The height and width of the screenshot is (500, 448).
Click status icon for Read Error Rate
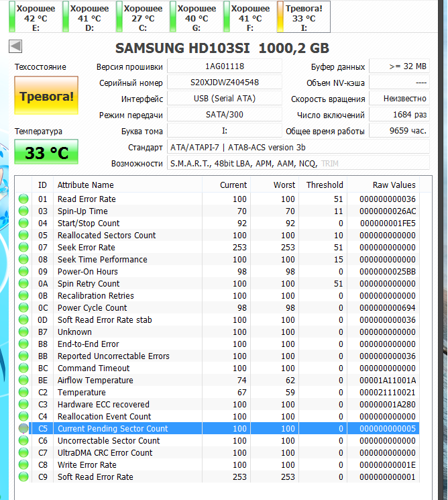point(23,199)
